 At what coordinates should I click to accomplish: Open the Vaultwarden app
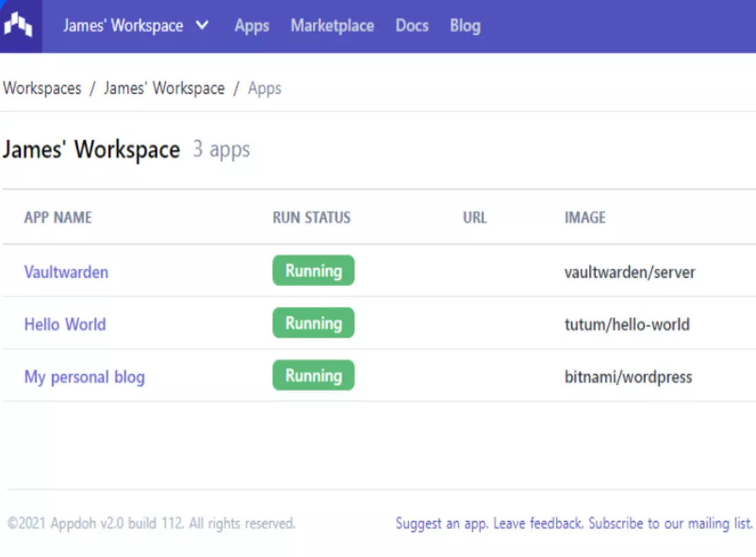click(x=66, y=272)
